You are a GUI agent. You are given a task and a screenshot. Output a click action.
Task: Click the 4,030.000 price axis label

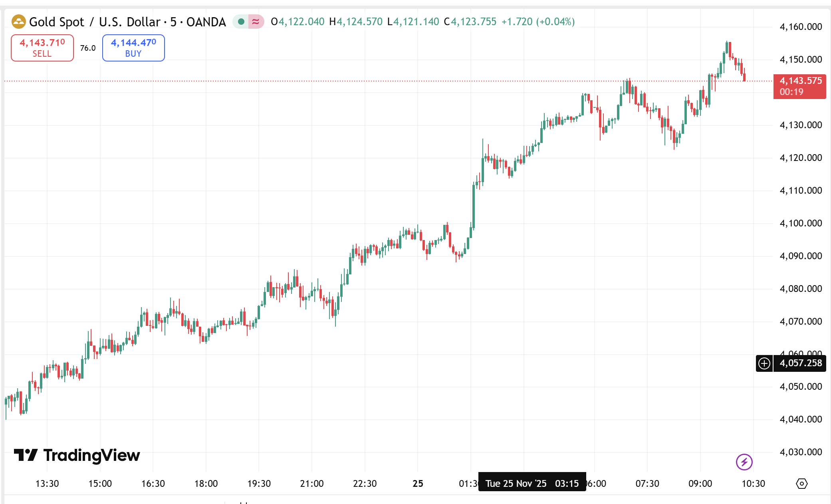coord(801,452)
